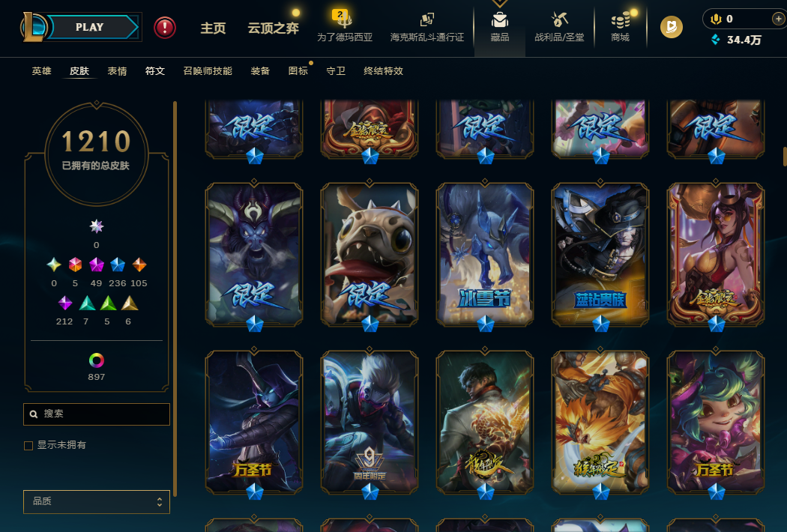This screenshot has width=787, height=532.
Task: Open the 战利品/圣堂 loot icon
Action: [559, 20]
